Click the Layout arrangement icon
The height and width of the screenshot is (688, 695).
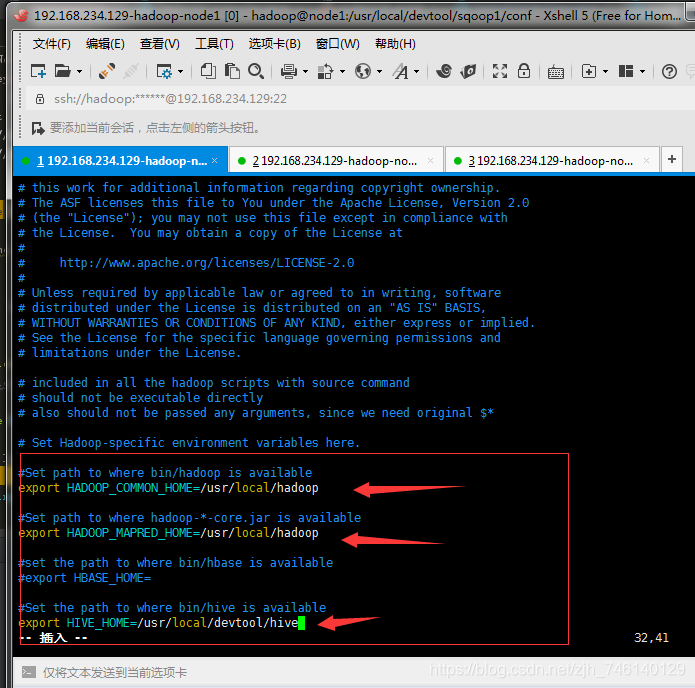[x=626, y=71]
